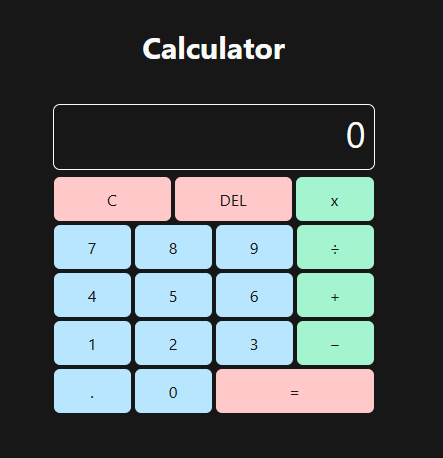
Task: Click the number 9 key
Action: tap(254, 247)
